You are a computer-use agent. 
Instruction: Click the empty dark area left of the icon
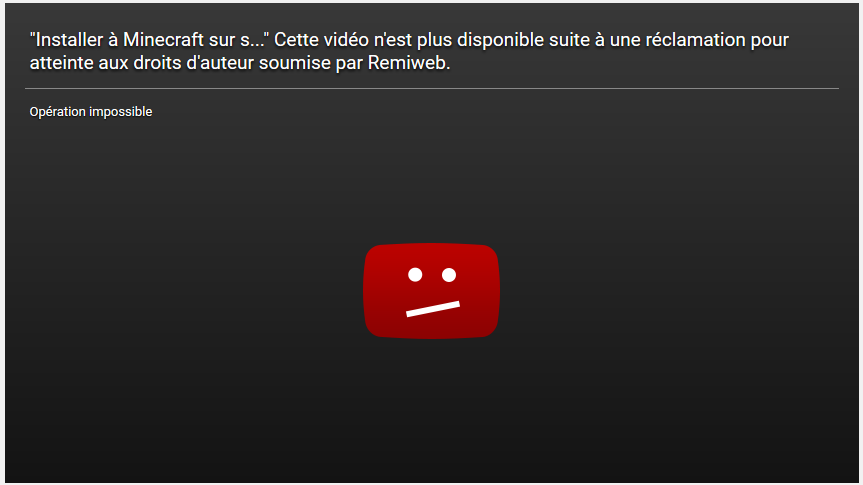(184, 290)
